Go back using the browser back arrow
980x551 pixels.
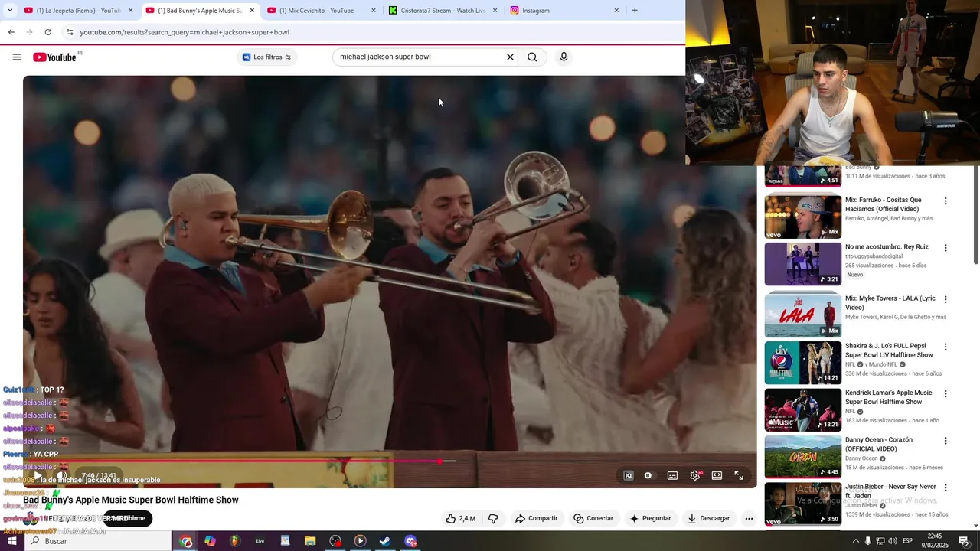click(11, 32)
